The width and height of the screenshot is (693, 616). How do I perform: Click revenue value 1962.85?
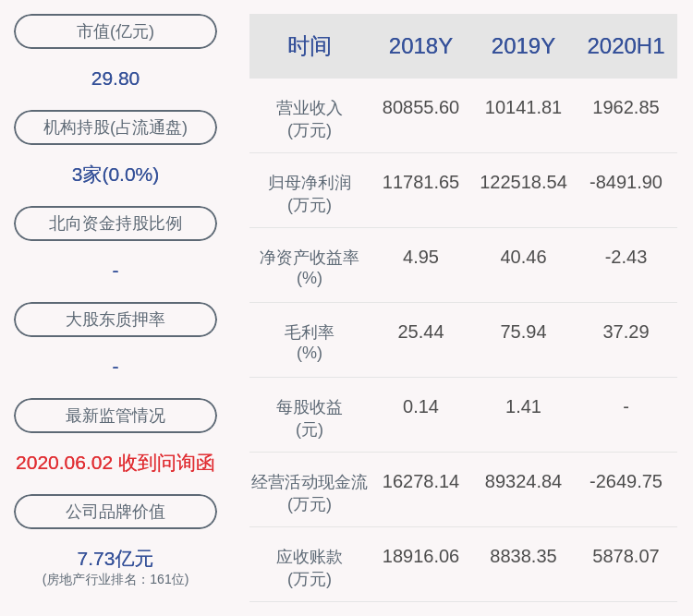[x=626, y=107]
